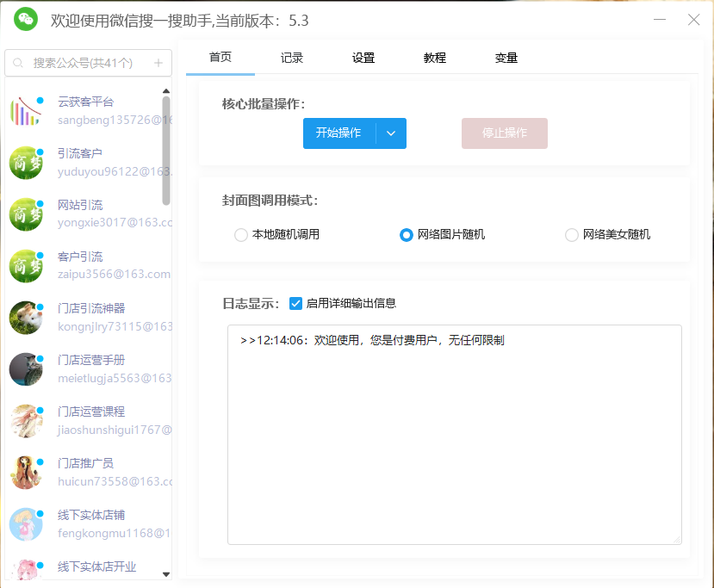Click the 云获客平台 chart avatar
714x588 pixels.
[x=27, y=111]
